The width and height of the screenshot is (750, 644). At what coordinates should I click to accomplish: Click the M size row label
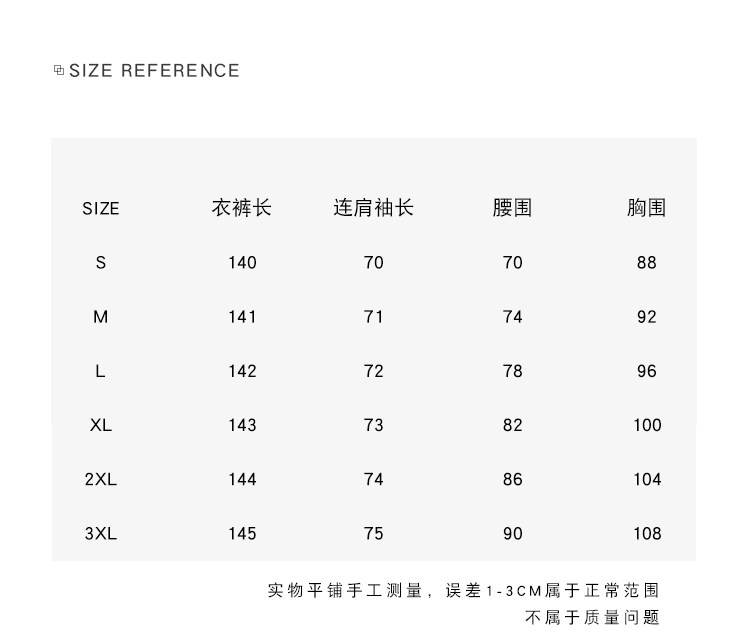pos(100,317)
